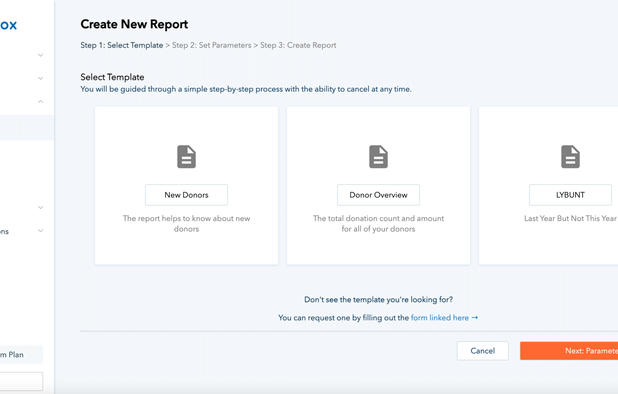
Task: Click the 'Last Year But Not This Year' text
Action: pos(570,218)
